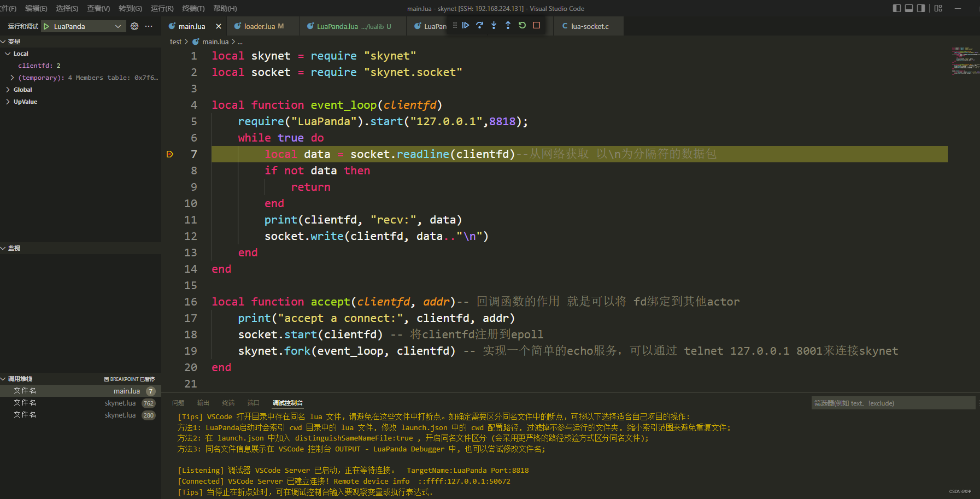This screenshot has width=980, height=499.
Task: Click the [Connected] message in debug console
Action: (x=344, y=481)
